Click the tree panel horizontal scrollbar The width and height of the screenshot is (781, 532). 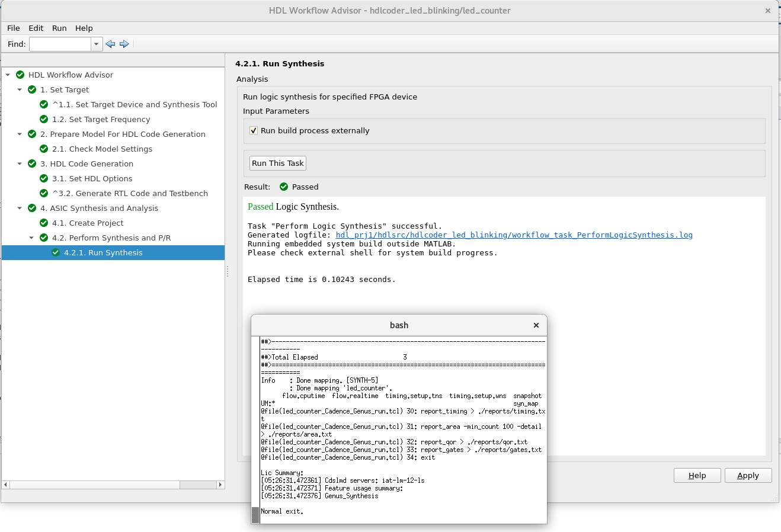coord(95,485)
